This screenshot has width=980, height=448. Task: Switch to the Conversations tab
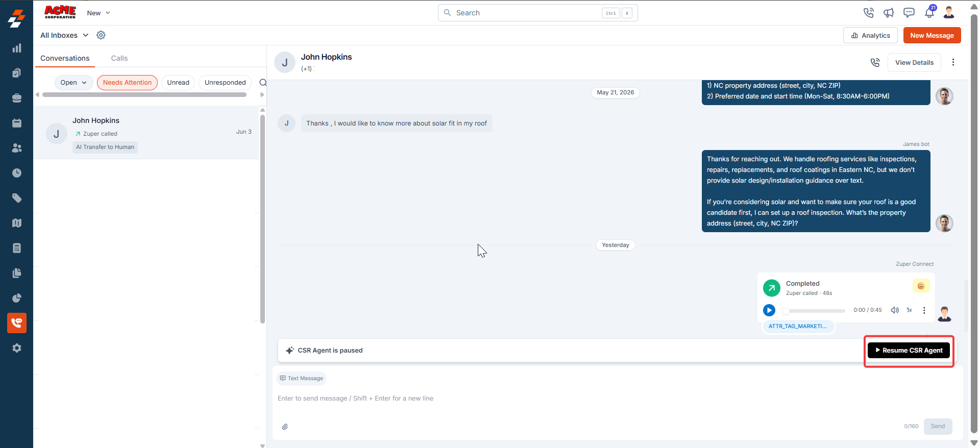65,58
